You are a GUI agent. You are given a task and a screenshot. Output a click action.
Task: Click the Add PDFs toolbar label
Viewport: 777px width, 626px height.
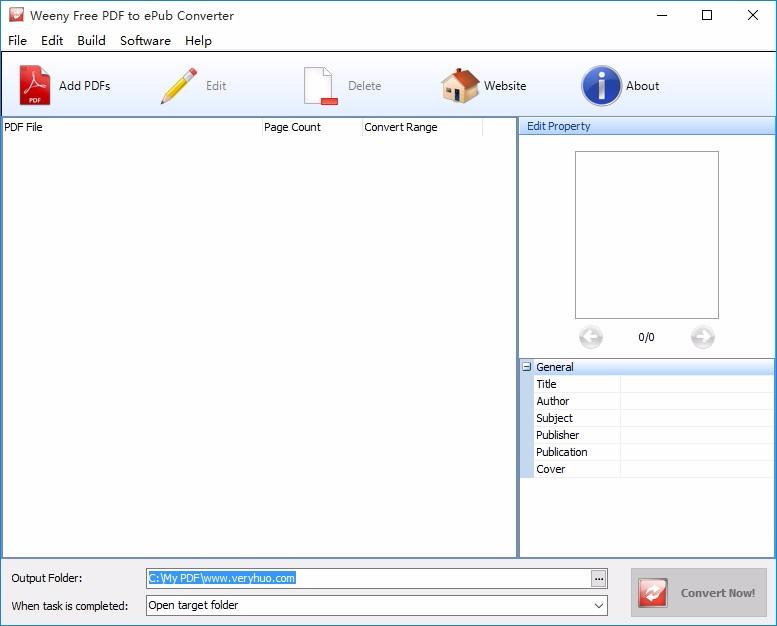[x=85, y=86]
